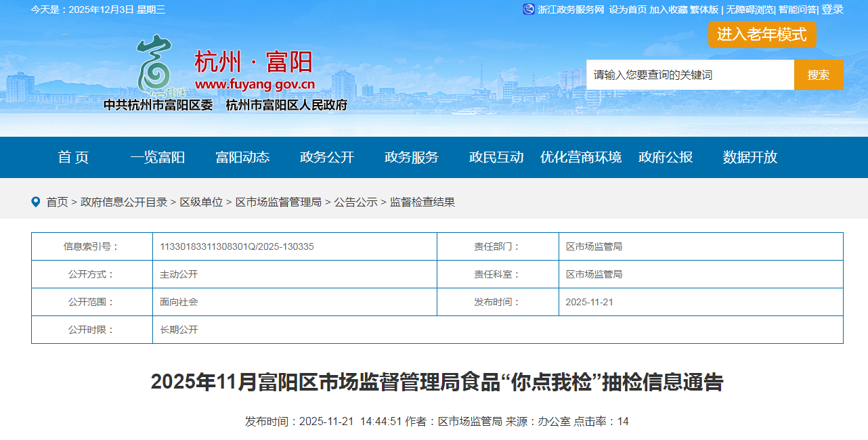Viewport: 868px width, 440px height.
Task: Click 设为首页 in top bar
Action: (628, 9)
